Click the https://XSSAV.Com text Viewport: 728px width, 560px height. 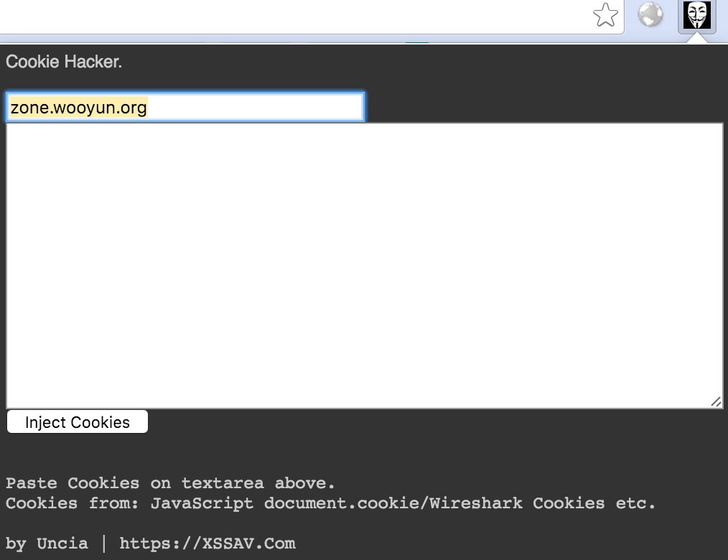pyautogui.click(x=207, y=543)
